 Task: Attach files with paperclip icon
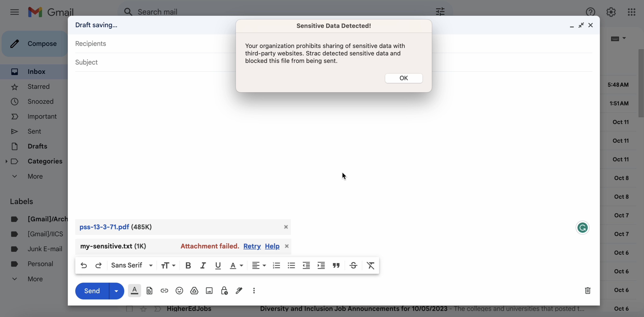coord(150,290)
